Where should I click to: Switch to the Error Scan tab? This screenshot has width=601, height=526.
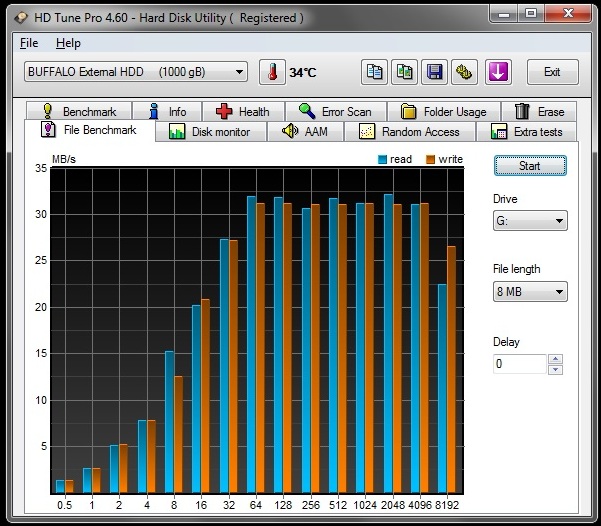click(x=334, y=112)
